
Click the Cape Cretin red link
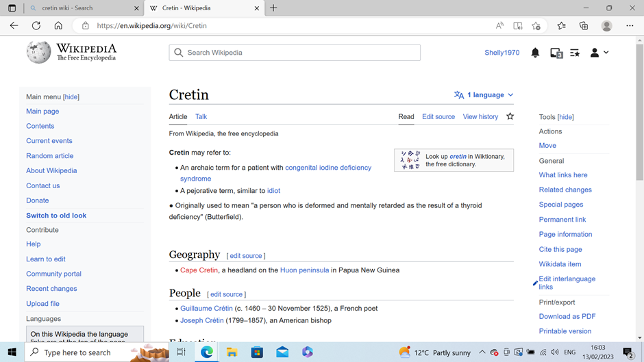(x=199, y=270)
